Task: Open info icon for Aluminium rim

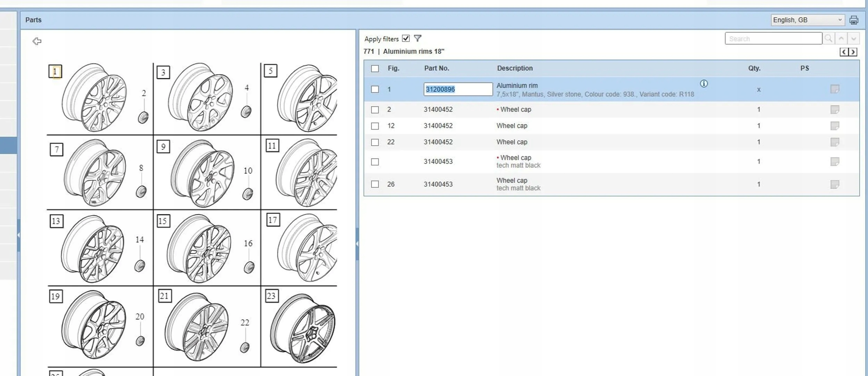Action: [x=704, y=84]
